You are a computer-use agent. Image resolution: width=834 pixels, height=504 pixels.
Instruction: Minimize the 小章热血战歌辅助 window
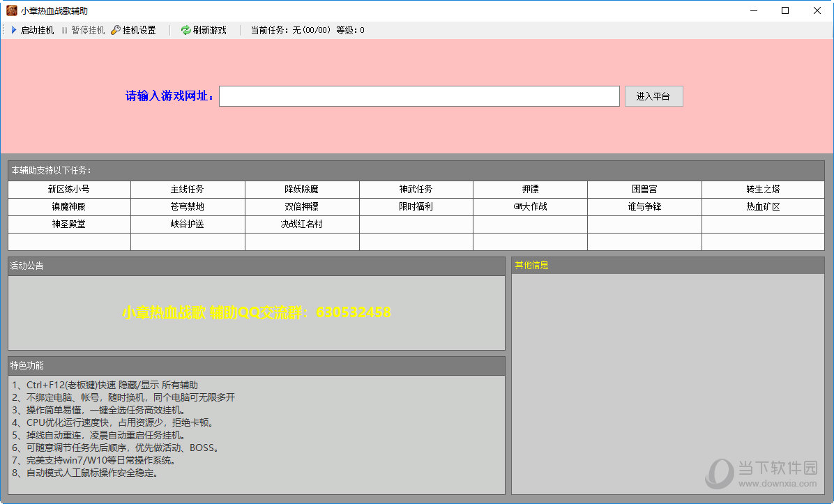[x=754, y=10]
